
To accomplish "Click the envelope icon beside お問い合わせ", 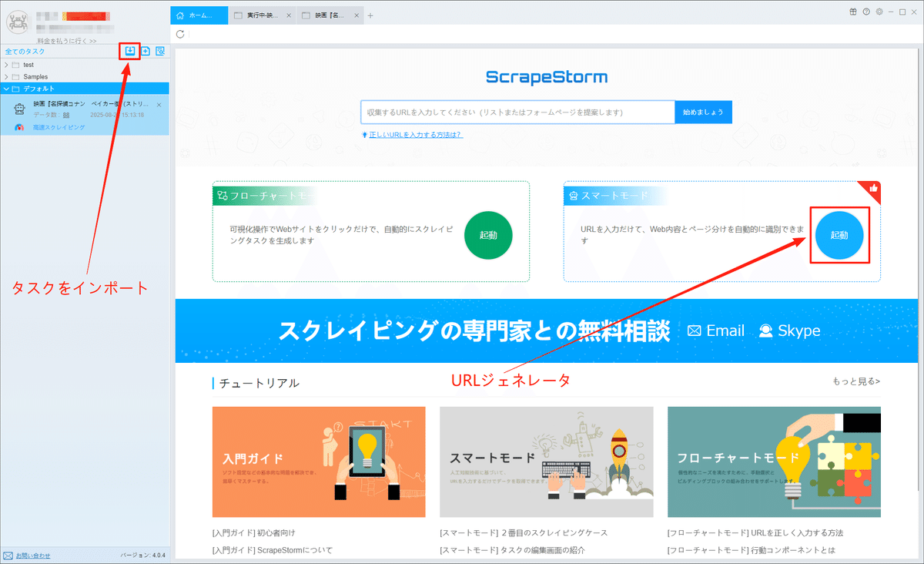I will tap(8, 555).
